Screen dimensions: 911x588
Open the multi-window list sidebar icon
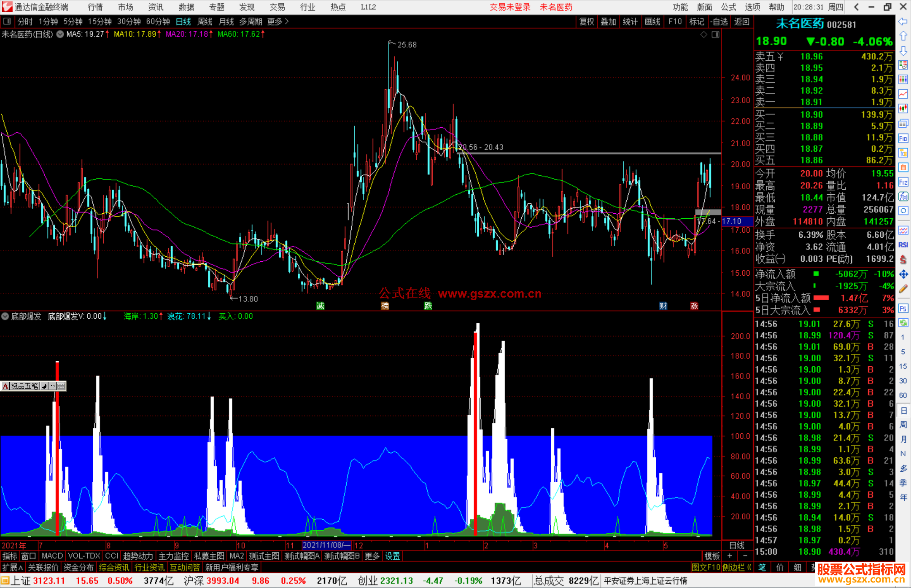[903, 124]
